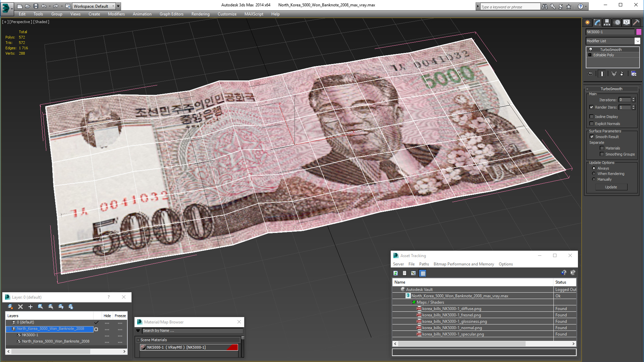This screenshot has height=362, width=644.
Task: Click Delete layer X icon in Layer dialog
Action: click(20, 307)
